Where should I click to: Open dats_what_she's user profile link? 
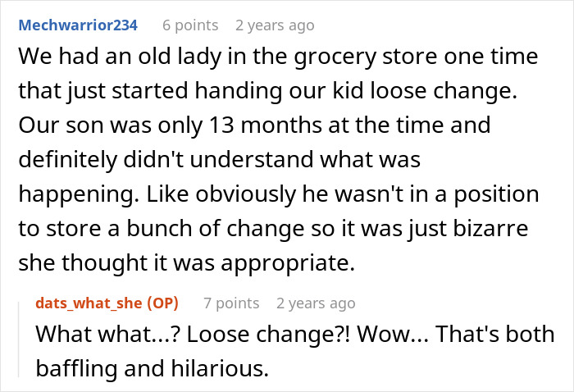(x=89, y=303)
